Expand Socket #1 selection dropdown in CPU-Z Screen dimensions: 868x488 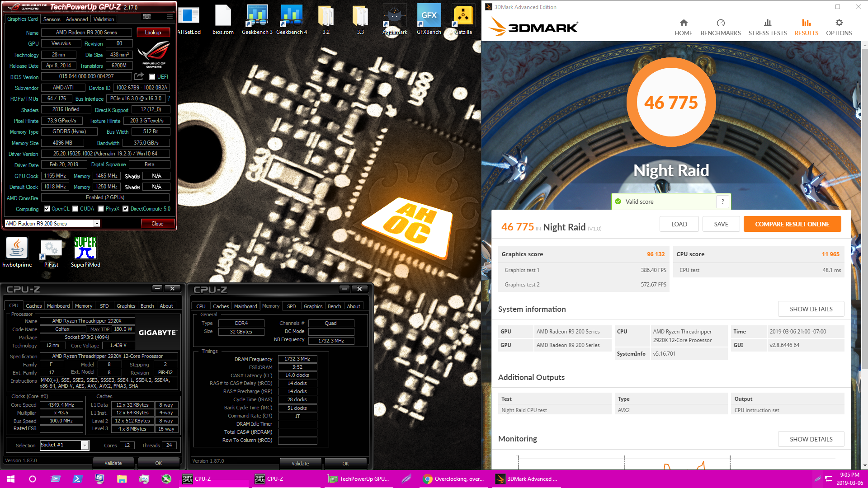pos(84,446)
